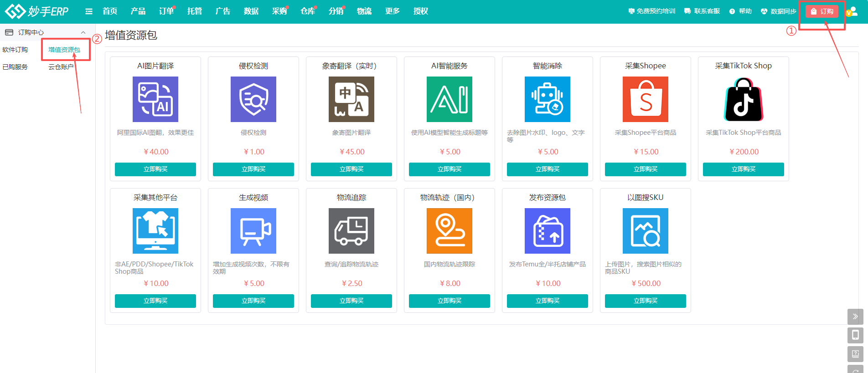Screen dimensions: 868x373
Task: Click the mobile phone floating icon
Action: tap(855, 335)
